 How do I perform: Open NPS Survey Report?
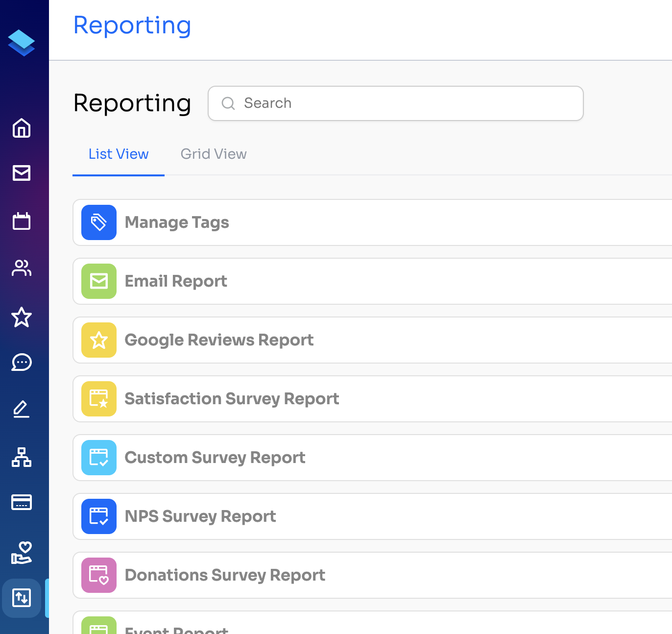coord(372,516)
